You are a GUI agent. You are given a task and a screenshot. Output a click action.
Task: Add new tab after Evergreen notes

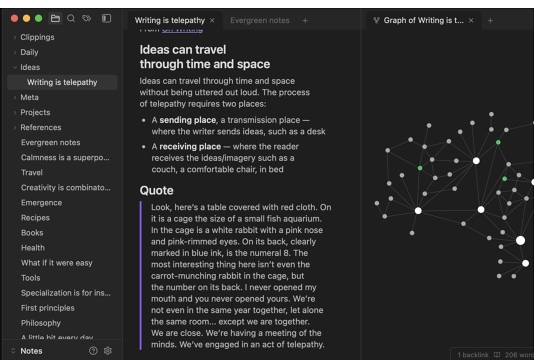click(x=305, y=21)
